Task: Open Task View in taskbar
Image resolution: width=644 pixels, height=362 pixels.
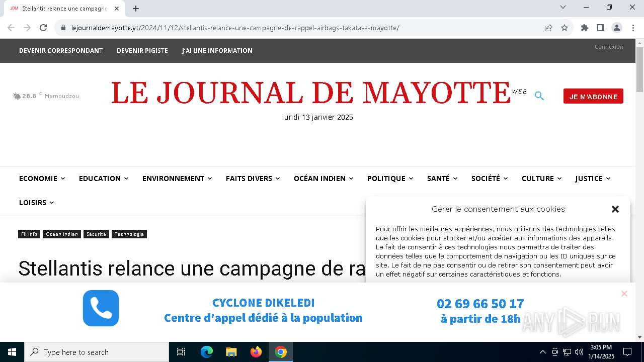Action: pos(181,352)
